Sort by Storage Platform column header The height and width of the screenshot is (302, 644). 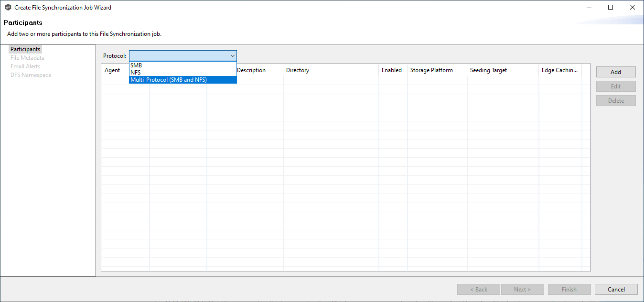(431, 70)
